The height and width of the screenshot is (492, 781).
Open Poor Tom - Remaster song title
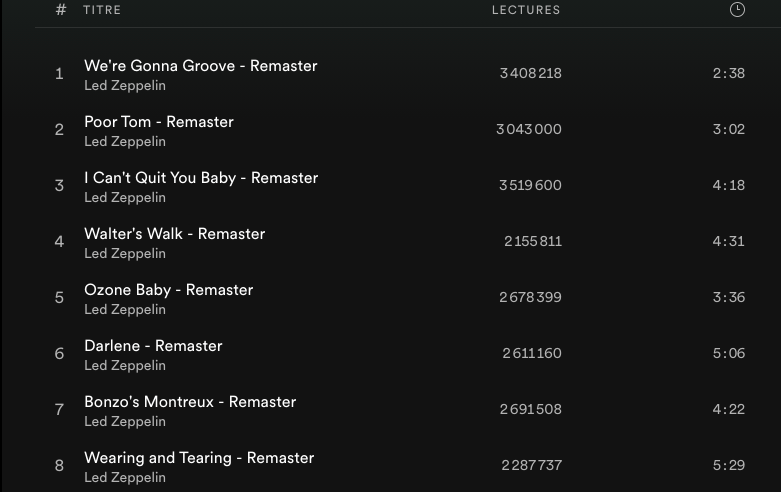[158, 122]
